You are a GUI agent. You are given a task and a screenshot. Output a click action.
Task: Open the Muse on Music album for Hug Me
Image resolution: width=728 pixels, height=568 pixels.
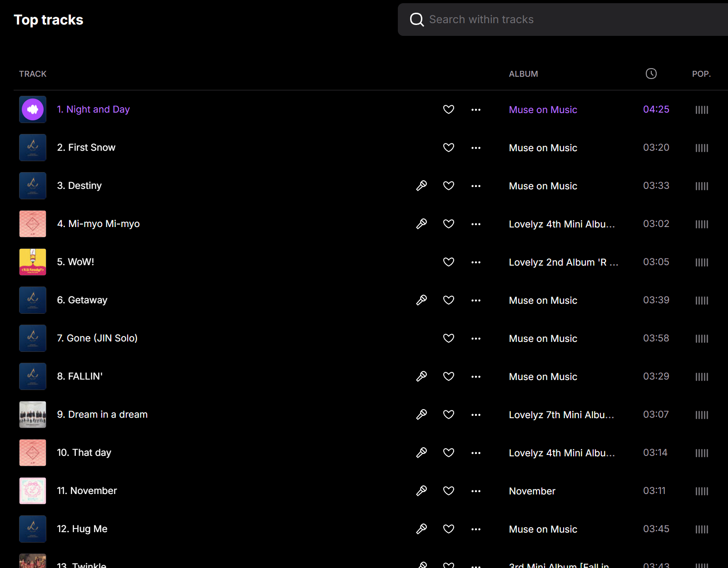[543, 529]
